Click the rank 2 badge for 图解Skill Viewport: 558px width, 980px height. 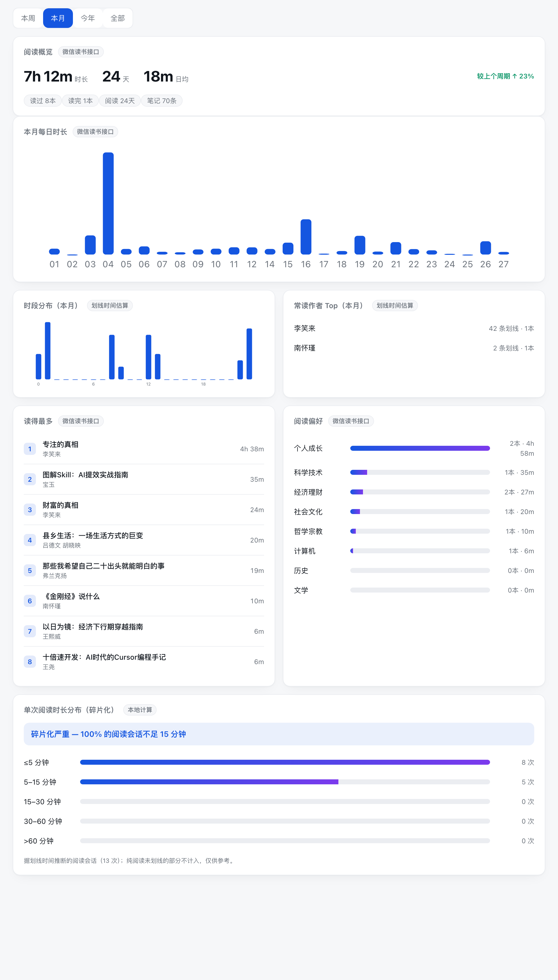click(30, 479)
